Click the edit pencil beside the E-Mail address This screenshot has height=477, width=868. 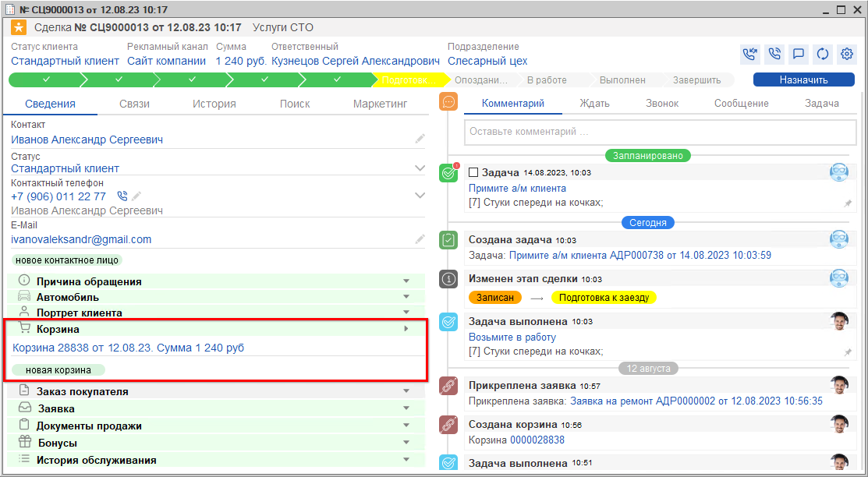click(420, 239)
